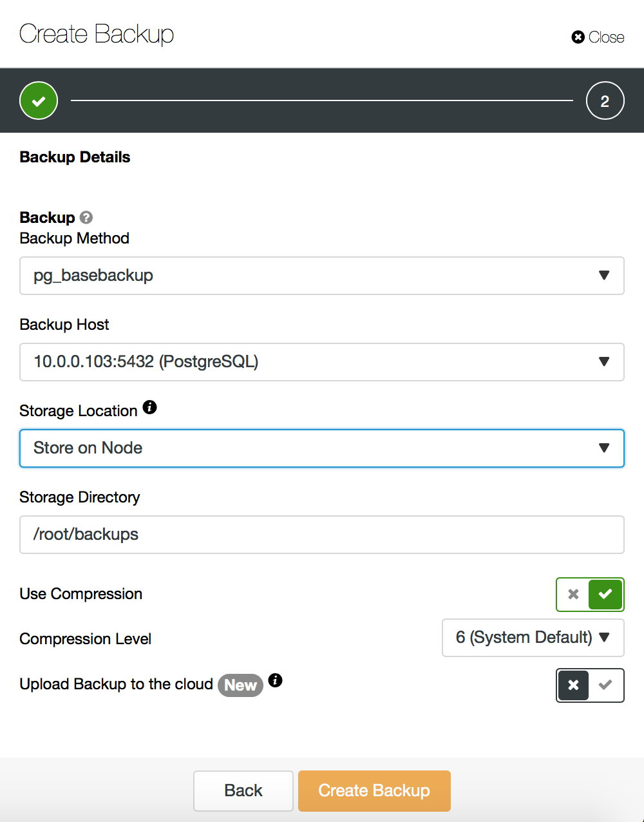
Task: Click the New badge beside cloud upload
Action: pyautogui.click(x=240, y=685)
